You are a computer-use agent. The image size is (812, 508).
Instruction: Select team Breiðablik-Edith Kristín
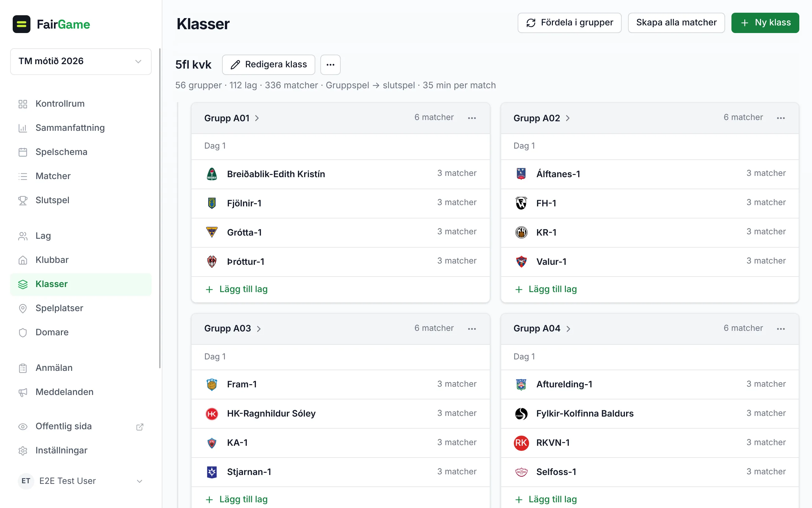[340, 174]
